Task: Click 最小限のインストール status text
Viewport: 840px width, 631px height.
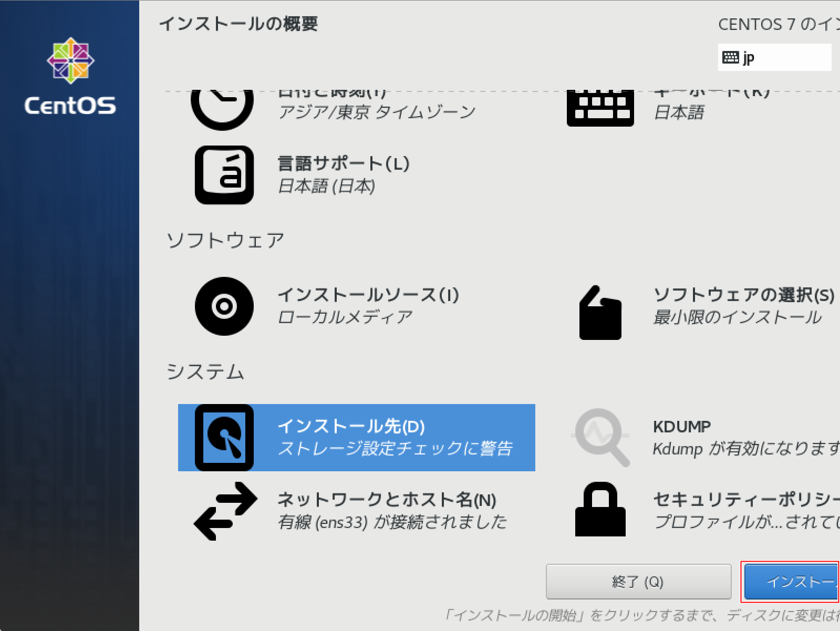Action: [738, 317]
